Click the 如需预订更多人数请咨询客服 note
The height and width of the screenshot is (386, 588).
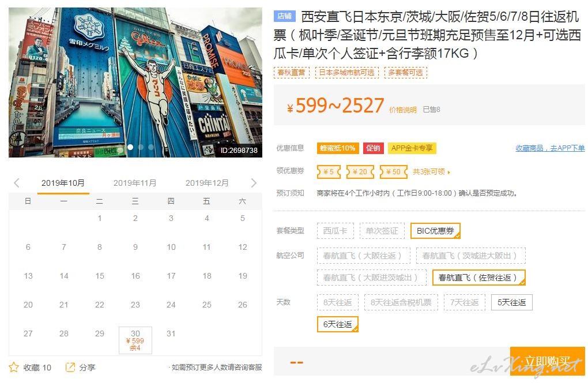coord(216,367)
